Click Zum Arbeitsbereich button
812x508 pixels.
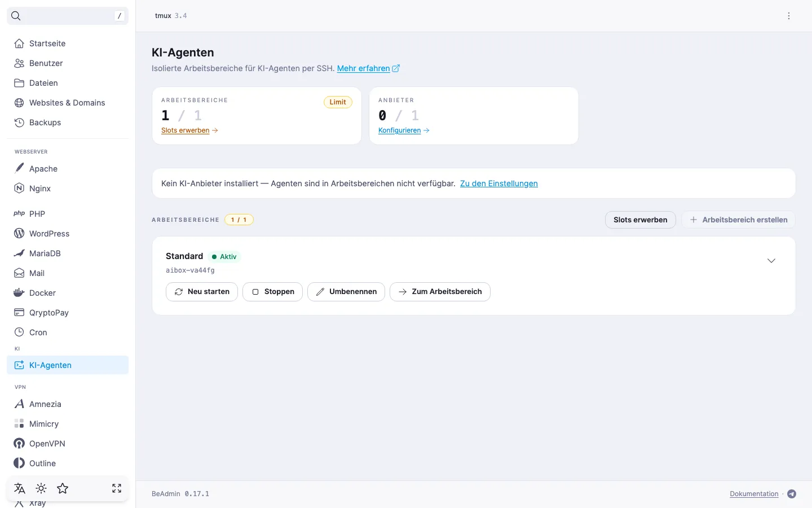(440, 292)
